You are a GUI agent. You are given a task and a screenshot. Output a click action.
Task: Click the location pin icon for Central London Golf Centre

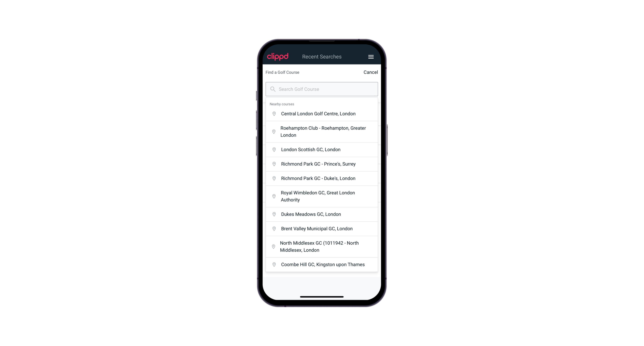(273, 113)
